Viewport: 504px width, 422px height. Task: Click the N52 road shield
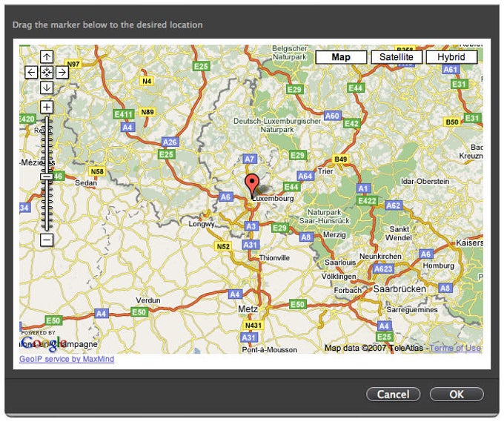point(223,247)
